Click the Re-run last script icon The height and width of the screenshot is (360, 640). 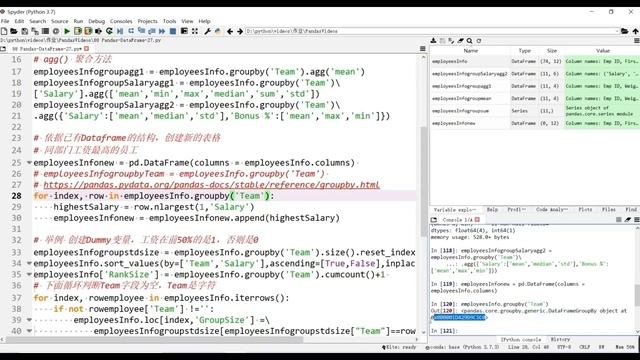[x=109, y=31]
